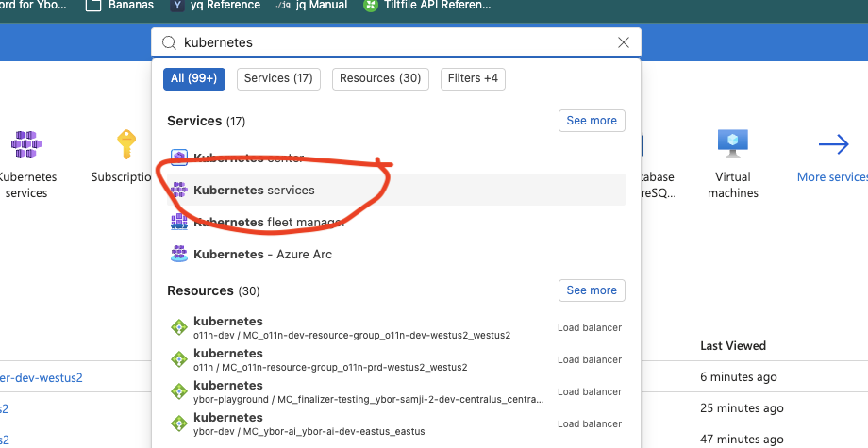Open Virtual machines icon

click(733, 145)
